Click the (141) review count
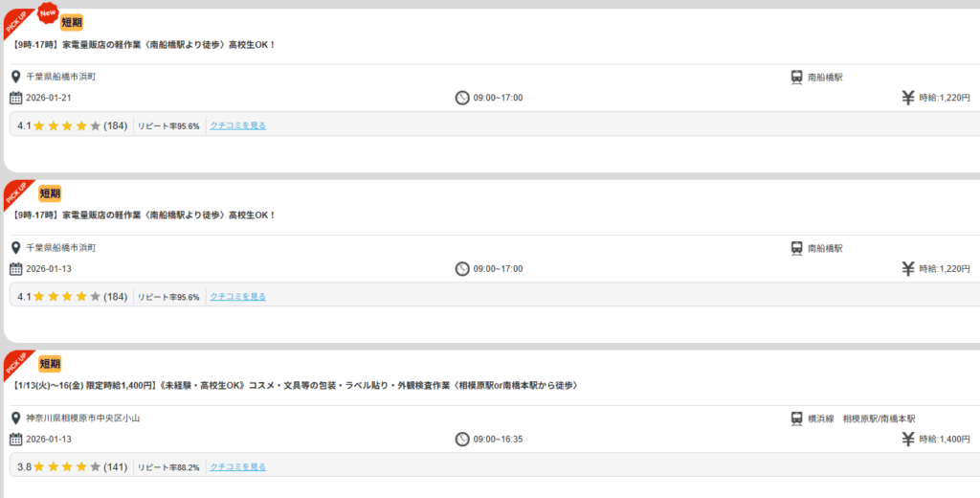The image size is (980, 498). tap(116, 467)
